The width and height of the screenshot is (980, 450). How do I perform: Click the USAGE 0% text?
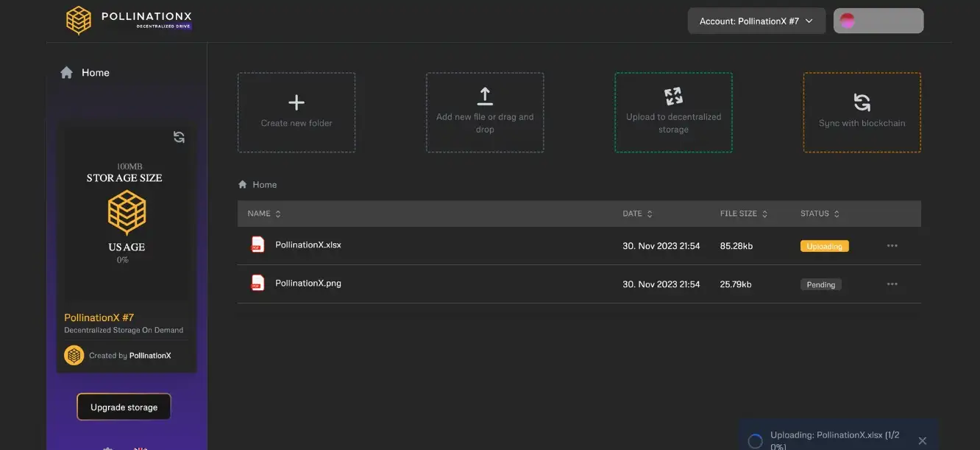click(126, 252)
